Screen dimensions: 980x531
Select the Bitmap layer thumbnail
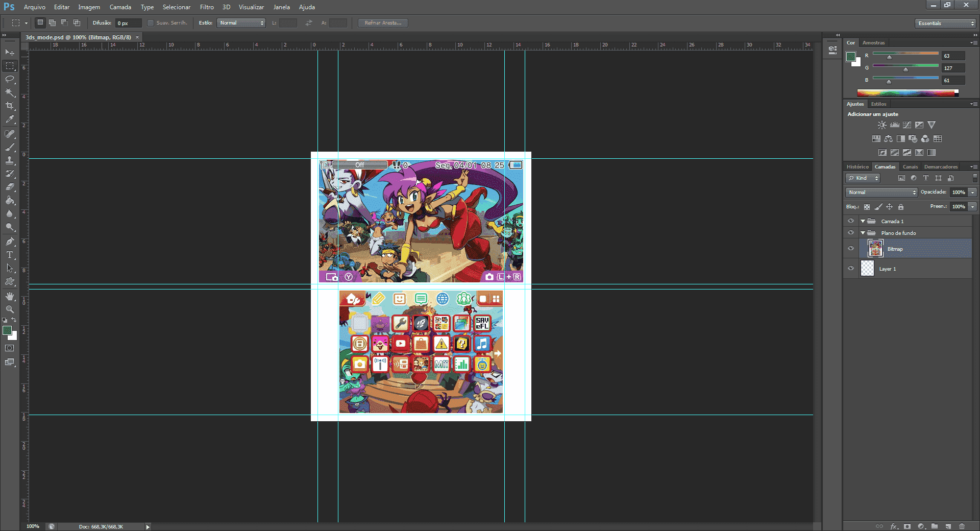pyautogui.click(x=875, y=249)
